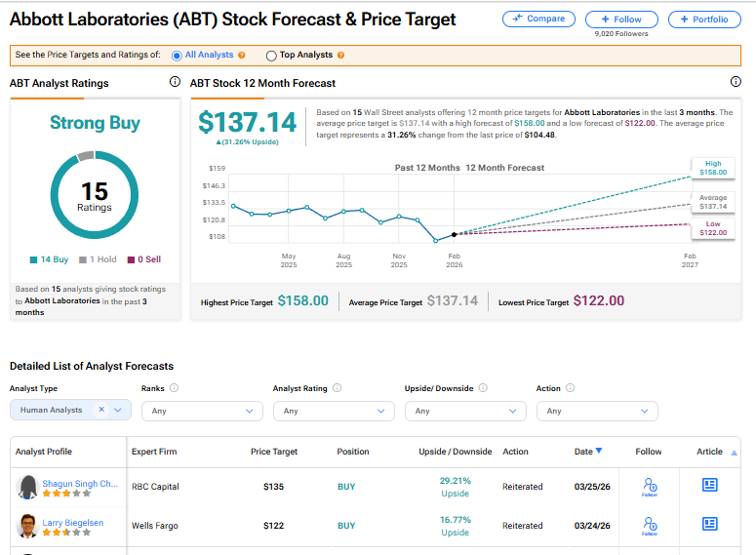Image resolution: width=756 pixels, height=555 pixels.
Task: Open the Wells Fargo article icon
Action: pos(710,526)
